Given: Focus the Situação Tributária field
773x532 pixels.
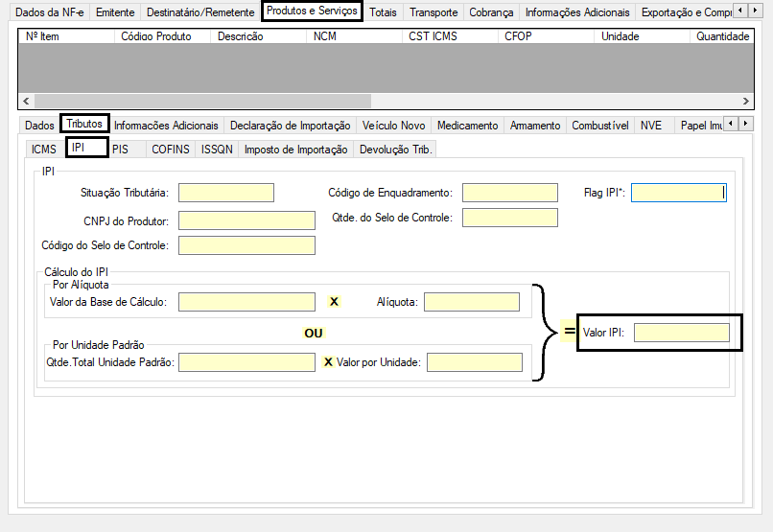Looking at the screenshot, I should point(226,193).
